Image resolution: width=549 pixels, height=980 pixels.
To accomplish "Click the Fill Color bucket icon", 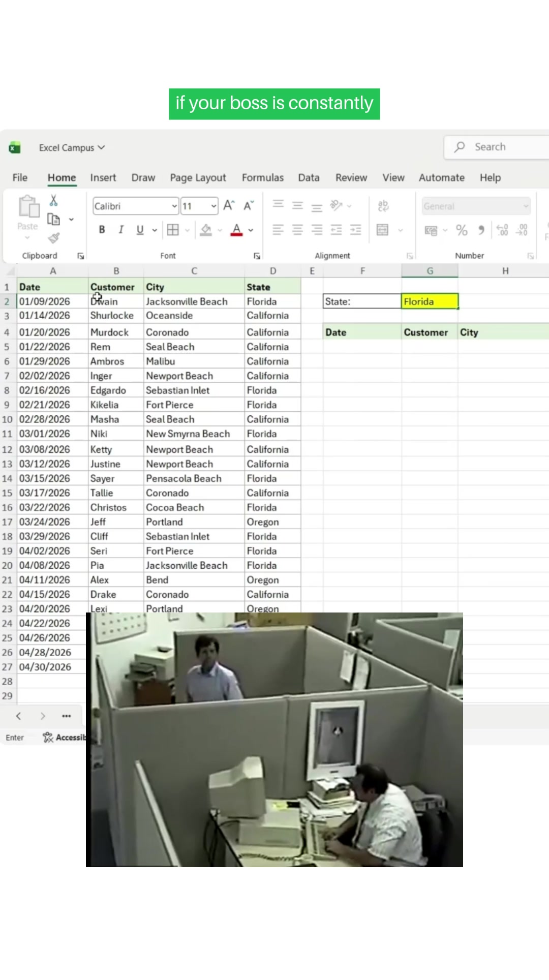I will 206,230.
